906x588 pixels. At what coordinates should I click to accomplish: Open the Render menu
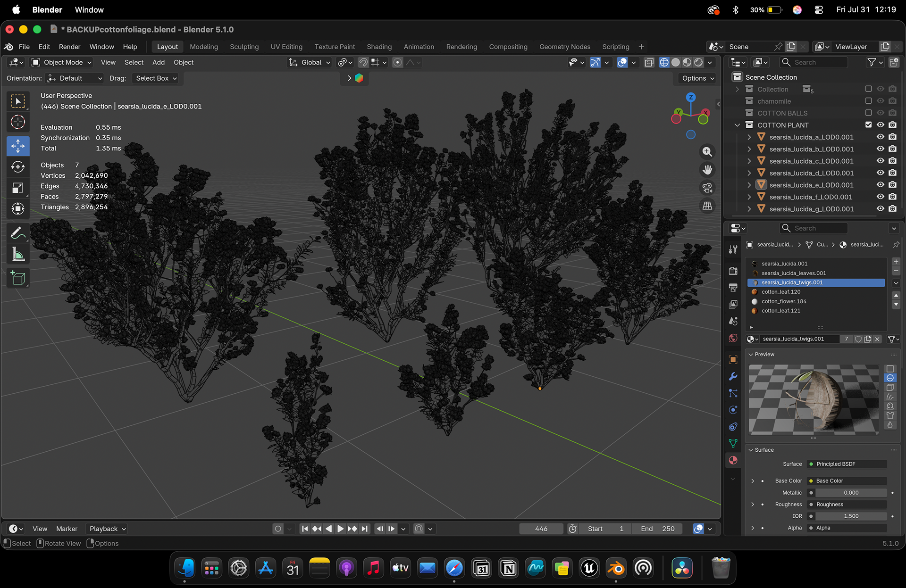(x=69, y=47)
